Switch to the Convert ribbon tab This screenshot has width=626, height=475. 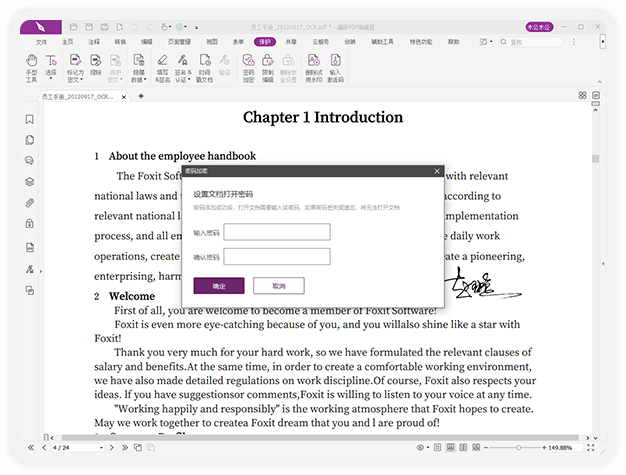click(x=120, y=42)
